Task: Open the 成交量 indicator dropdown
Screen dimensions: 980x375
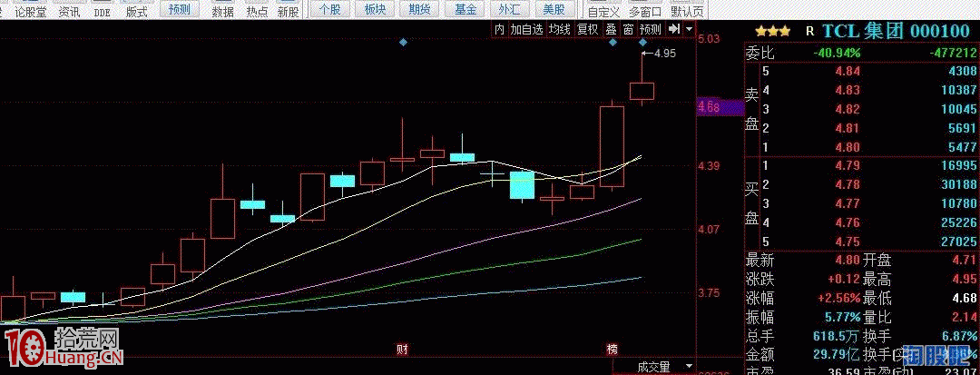Action: click(653, 367)
